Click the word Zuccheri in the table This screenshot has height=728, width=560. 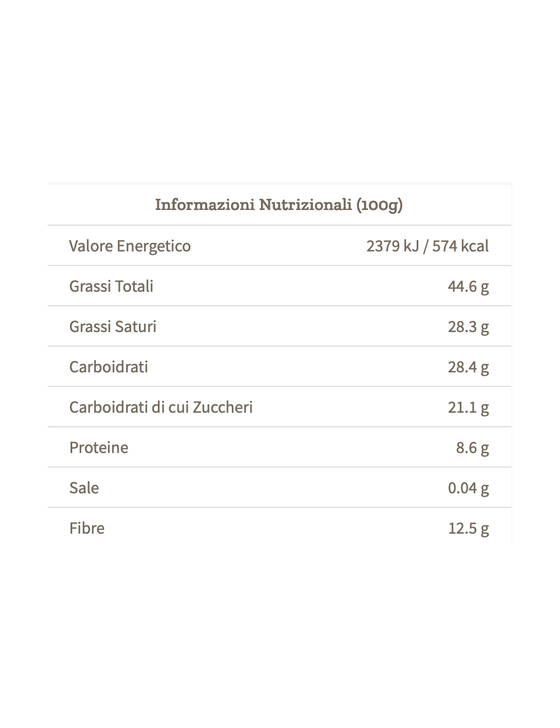coord(223,407)
